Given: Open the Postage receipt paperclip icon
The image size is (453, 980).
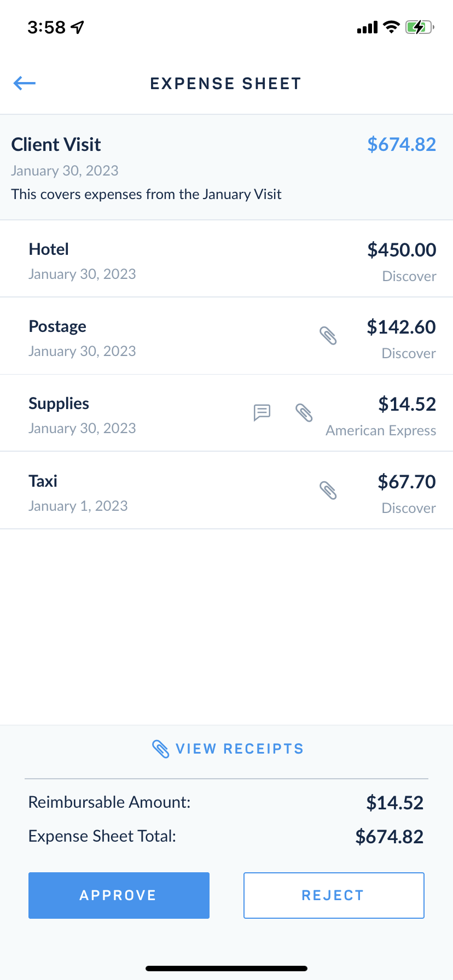Looking at the screenshot, I should click(x=328, y=336).
